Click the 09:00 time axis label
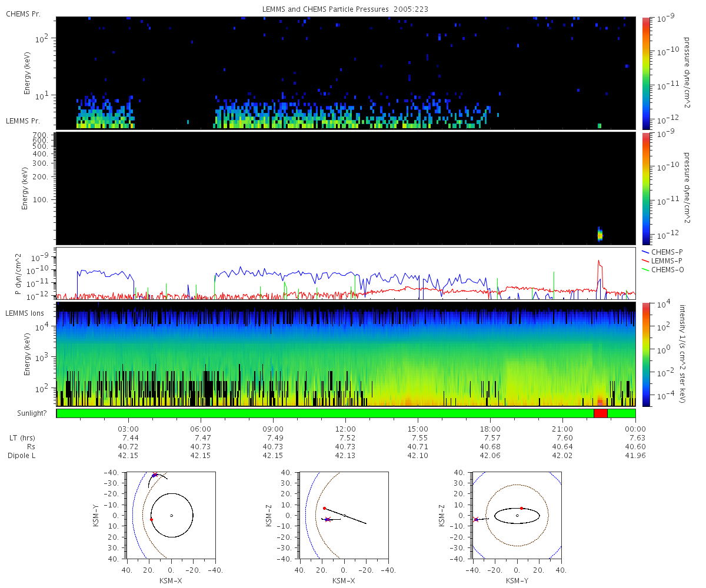Image resolution: width=706 pixels, height=588 pixels. (x=273, y=429)
